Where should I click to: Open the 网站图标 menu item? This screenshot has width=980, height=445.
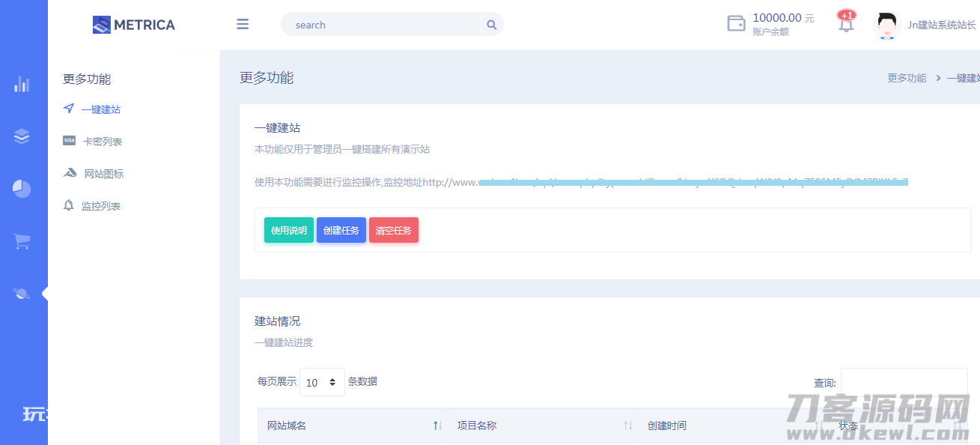tap(104, 174)
